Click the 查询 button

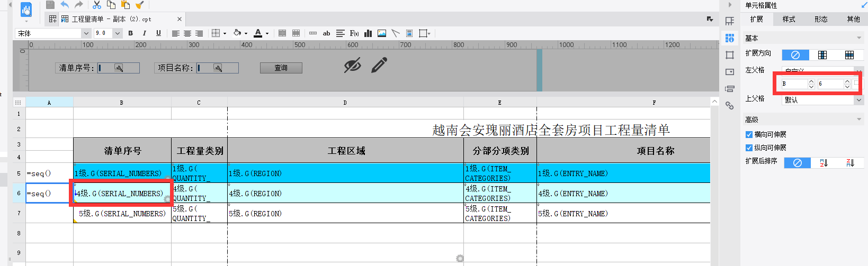coord(281,68)
